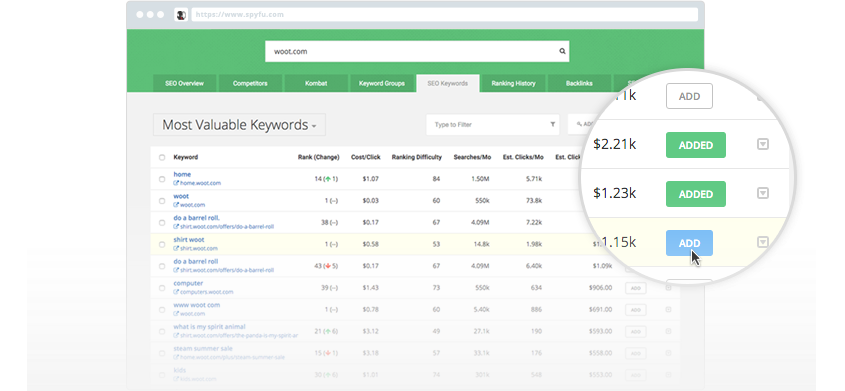845x391 pixels.
Task: Check the box for the 'computer' keyword
Action: tap(162, 288)
